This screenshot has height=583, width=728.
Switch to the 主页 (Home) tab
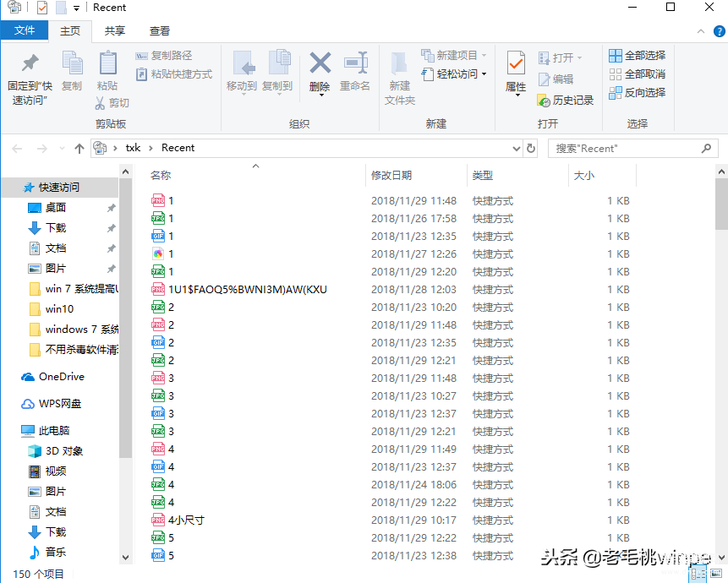pos(70,31)
